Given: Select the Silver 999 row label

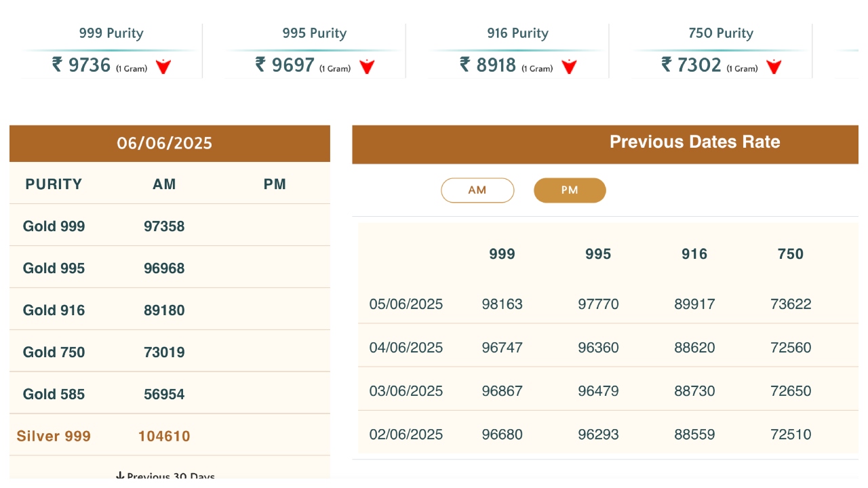Looking at the screenshot, I should [x=54, y=436].
